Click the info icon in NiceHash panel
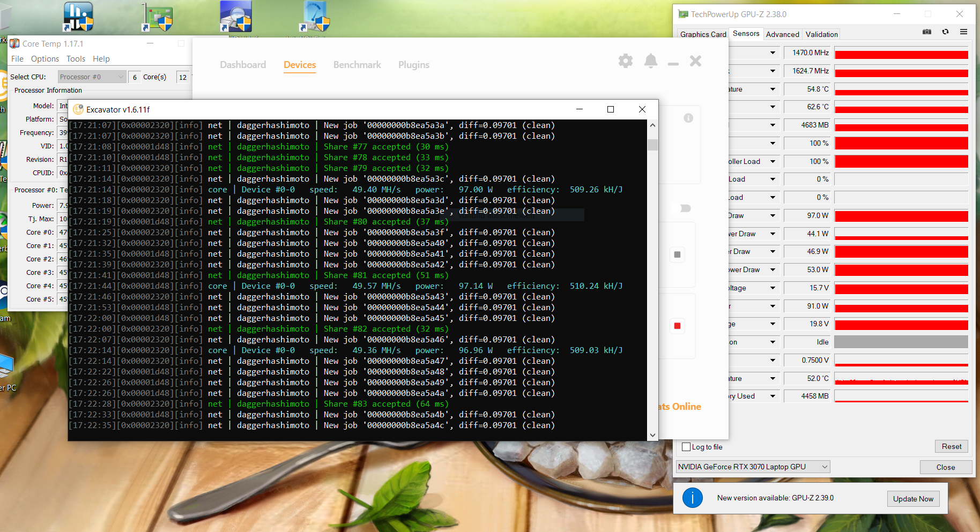Viewport: 980px width, 532px height. point(688,118)
